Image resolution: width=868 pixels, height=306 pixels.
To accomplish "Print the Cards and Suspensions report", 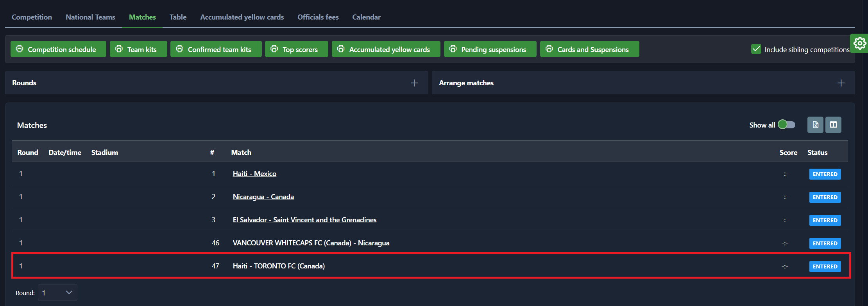I will click(x=589, y=49).
